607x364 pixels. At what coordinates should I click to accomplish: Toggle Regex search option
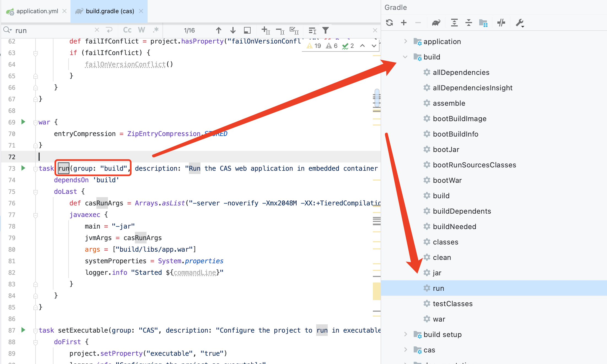pyautogui.click(x=156, y=30)
